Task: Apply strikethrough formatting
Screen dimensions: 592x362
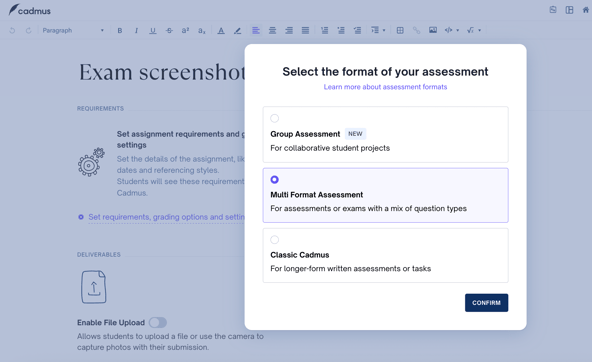Action: (x=169, y=31)
